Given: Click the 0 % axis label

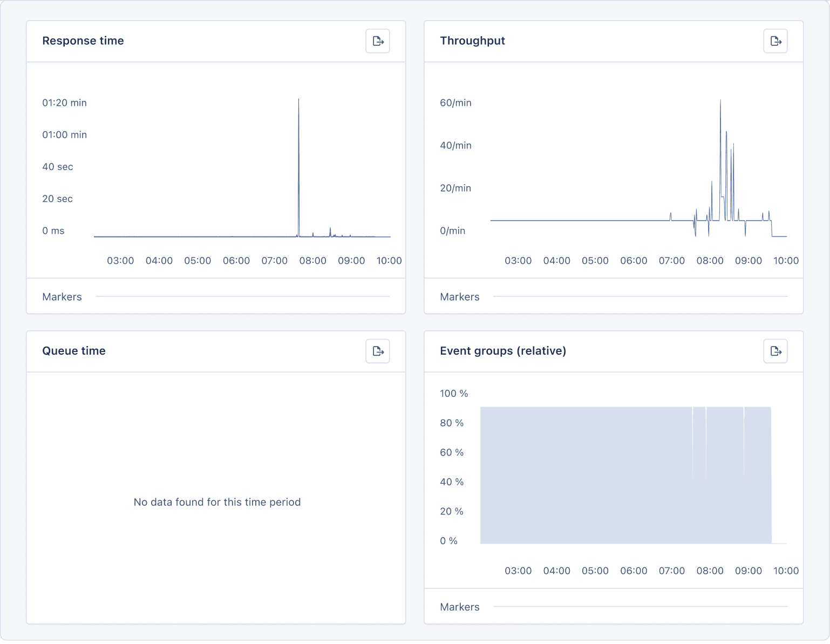Looking at the screenshot, I should point(449,541).
